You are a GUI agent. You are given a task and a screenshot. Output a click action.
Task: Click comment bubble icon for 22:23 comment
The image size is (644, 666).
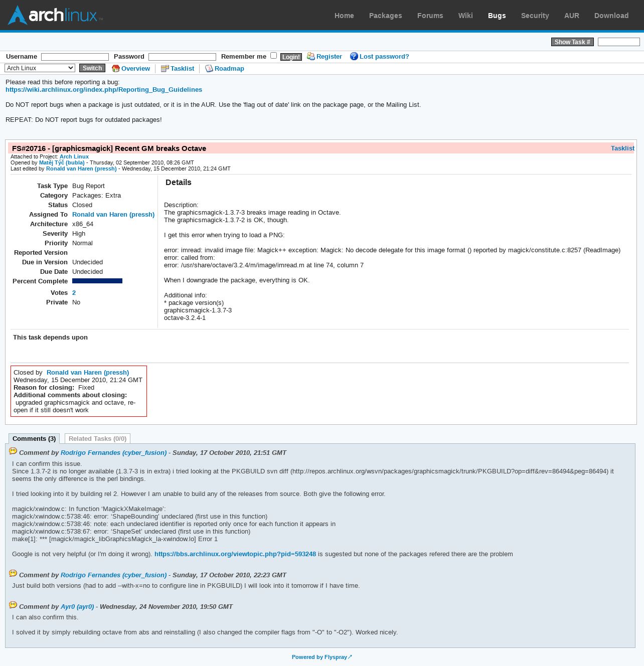click(13, 573)
